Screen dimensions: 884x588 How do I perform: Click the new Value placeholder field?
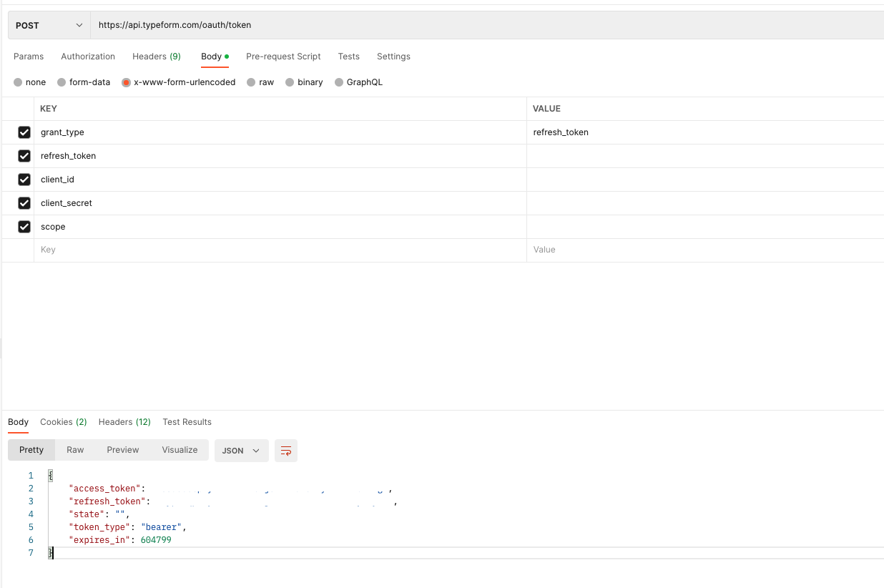point(705,250)
